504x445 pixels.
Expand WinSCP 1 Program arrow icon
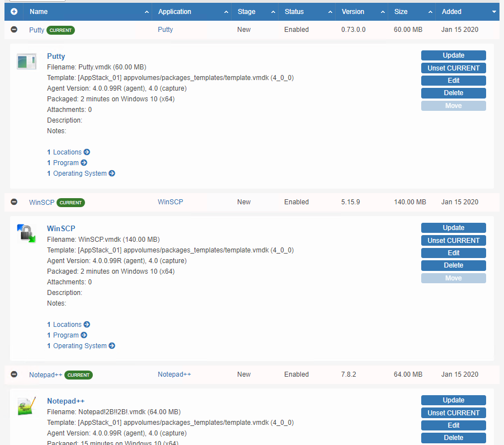pos(84,335)
